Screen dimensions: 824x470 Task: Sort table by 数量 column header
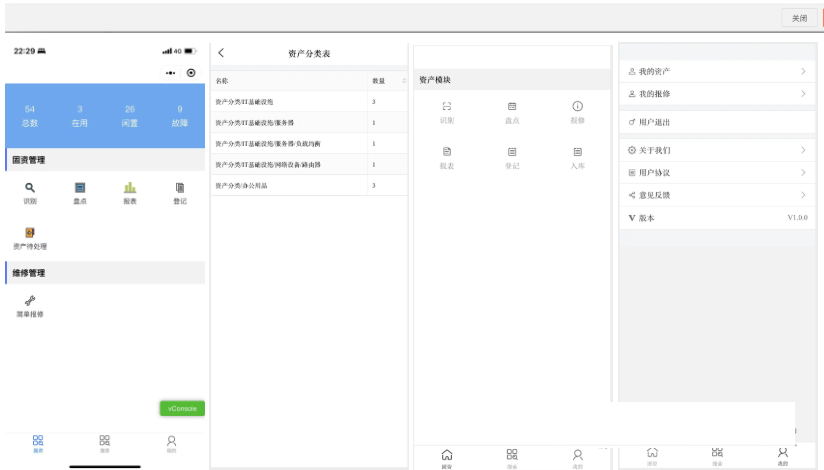386,80
